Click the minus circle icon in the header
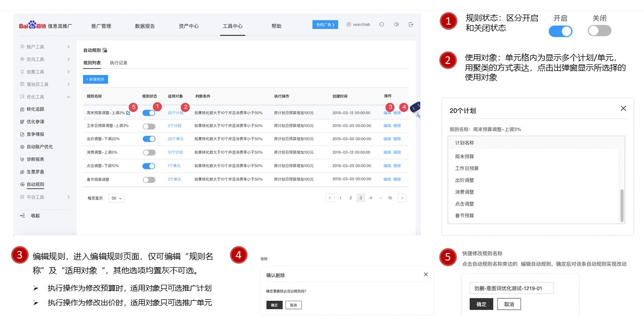 [x=382, y=25]
